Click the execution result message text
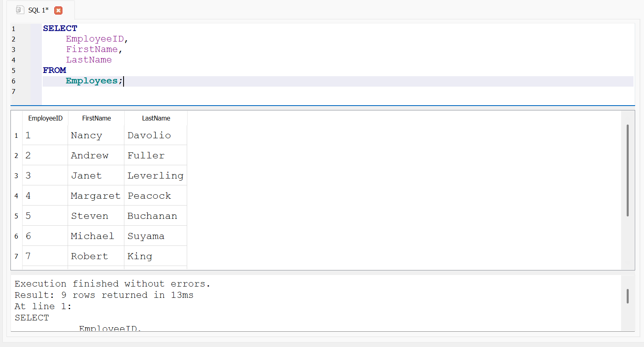This screenshot has height=347, width=644. 112,284
